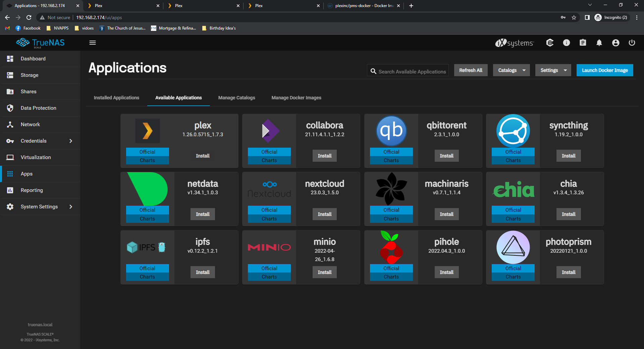
Task: Click the power icon
Action: 632,43
